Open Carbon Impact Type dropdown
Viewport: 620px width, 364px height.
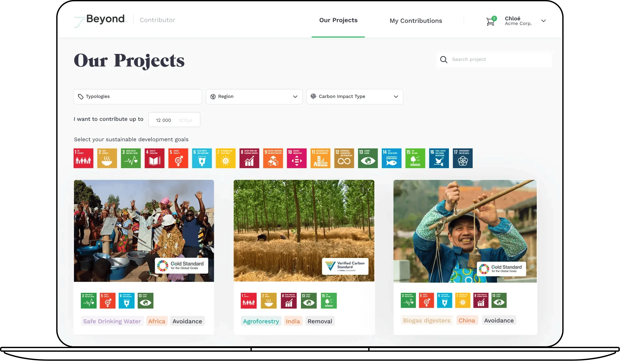click(355, 97)
